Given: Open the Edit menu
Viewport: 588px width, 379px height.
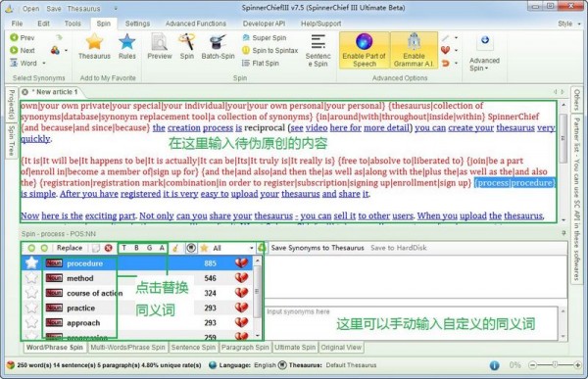Looking at the screenshot, I should pos(43,24).
